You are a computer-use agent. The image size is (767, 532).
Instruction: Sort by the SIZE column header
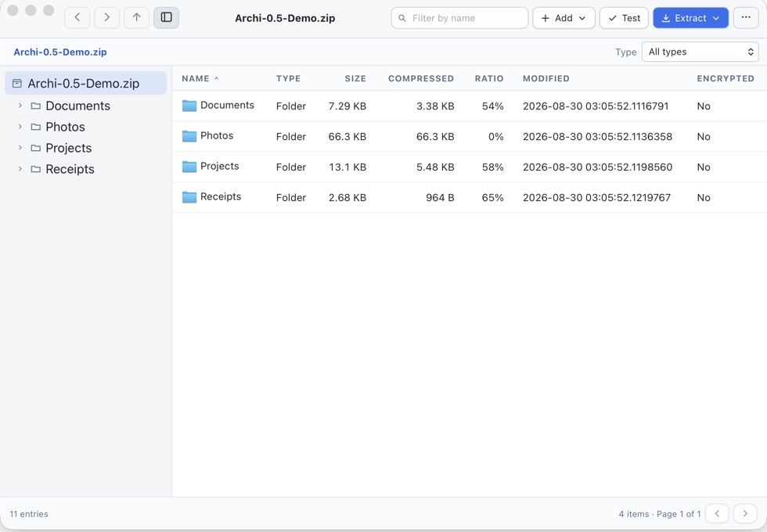pos(355,78)
